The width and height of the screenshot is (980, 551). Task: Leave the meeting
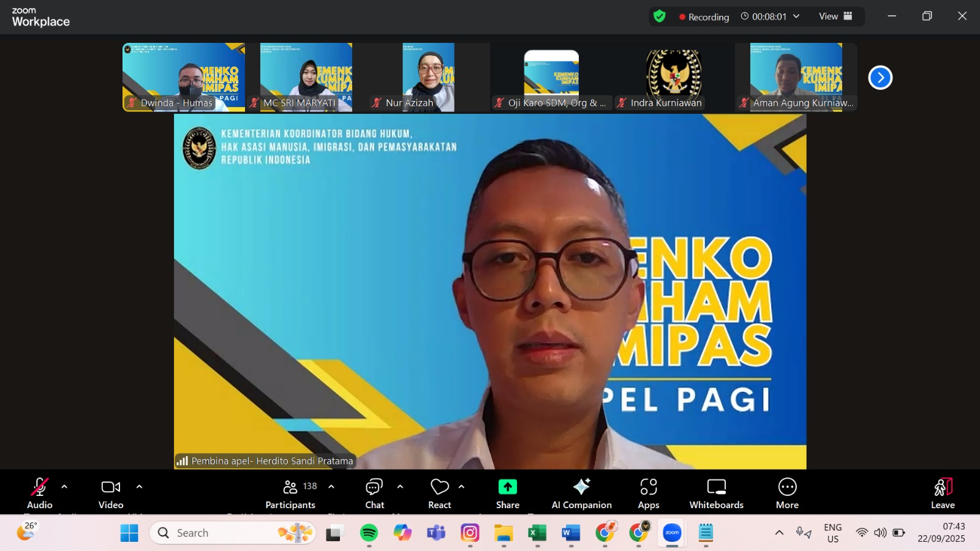[x=943, y=493]
